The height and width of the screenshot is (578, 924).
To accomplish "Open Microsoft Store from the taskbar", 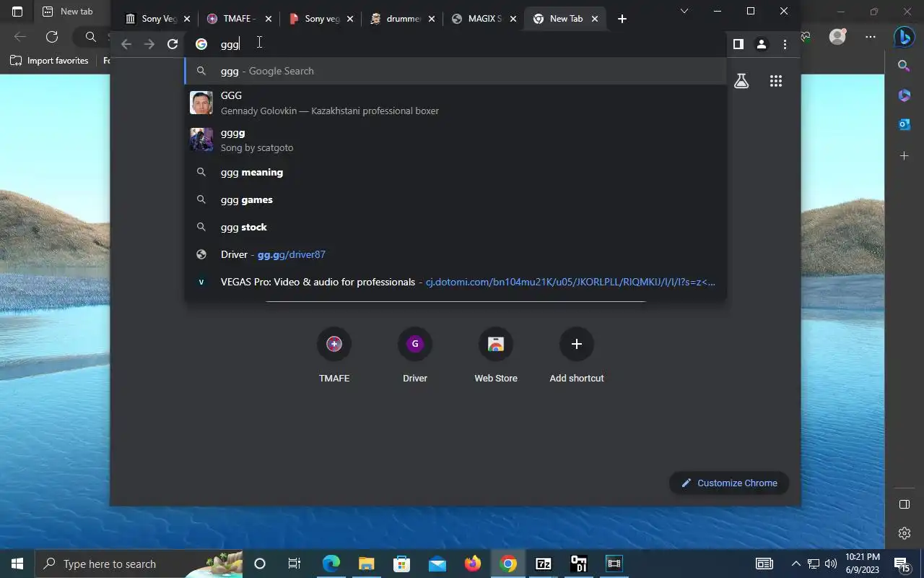I will tap(402, 564).
